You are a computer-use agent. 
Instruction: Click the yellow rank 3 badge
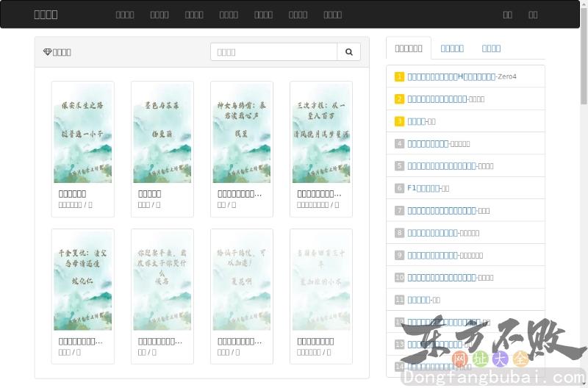point(400,121)
